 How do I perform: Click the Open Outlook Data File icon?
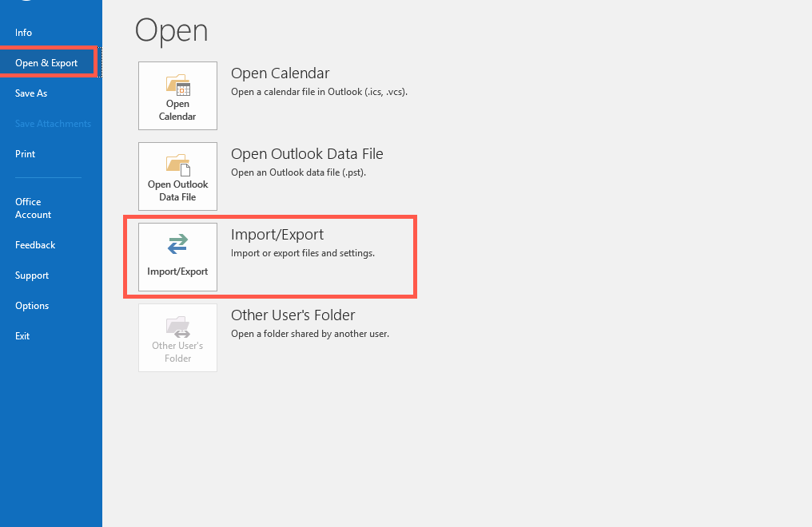pos(177,176)
